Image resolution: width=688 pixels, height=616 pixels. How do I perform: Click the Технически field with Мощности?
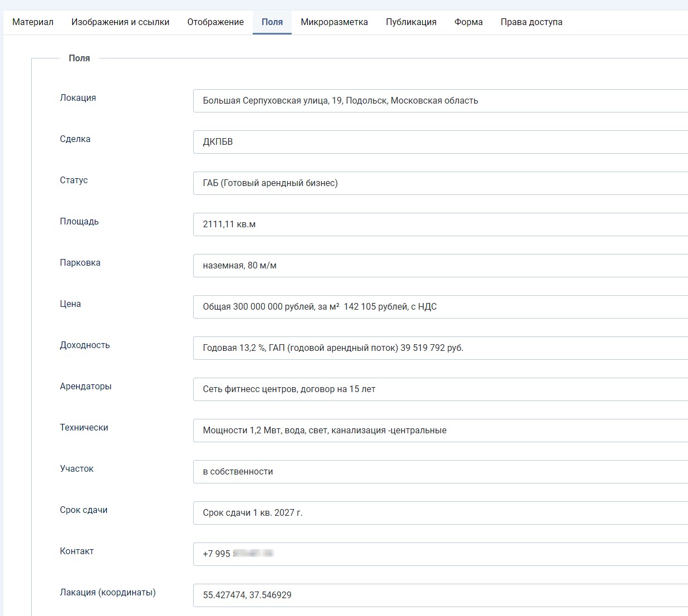click(440, 431)
